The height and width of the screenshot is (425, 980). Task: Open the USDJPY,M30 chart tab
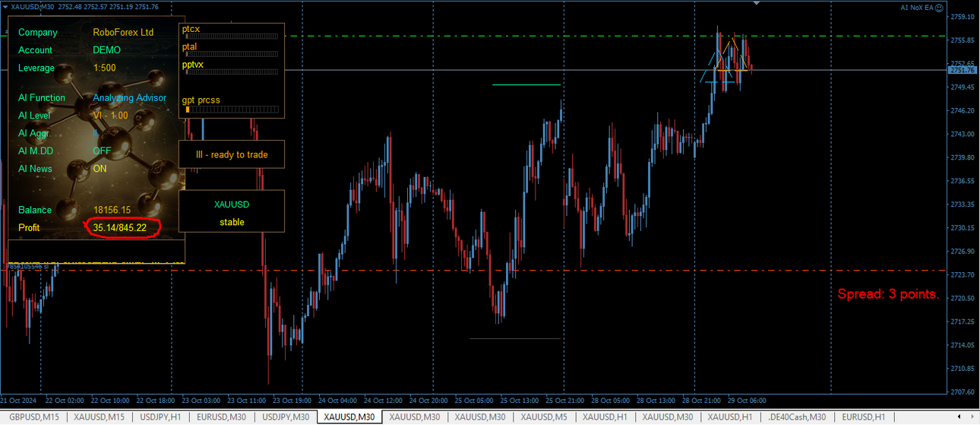coord(286,417)
